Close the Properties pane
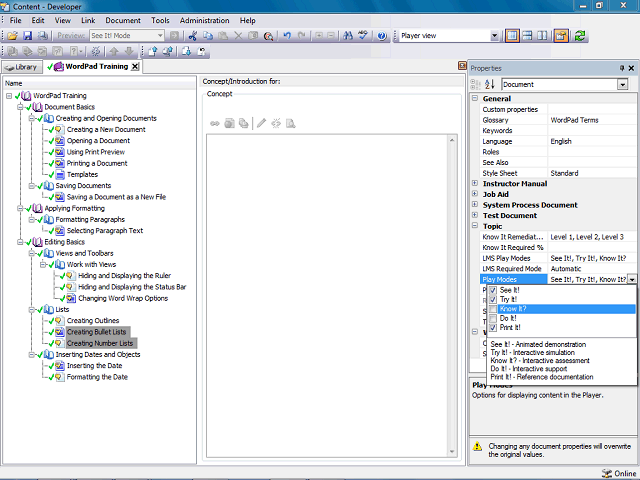The width and height of the screenshot is (640, 480). (x=631, y=68)
